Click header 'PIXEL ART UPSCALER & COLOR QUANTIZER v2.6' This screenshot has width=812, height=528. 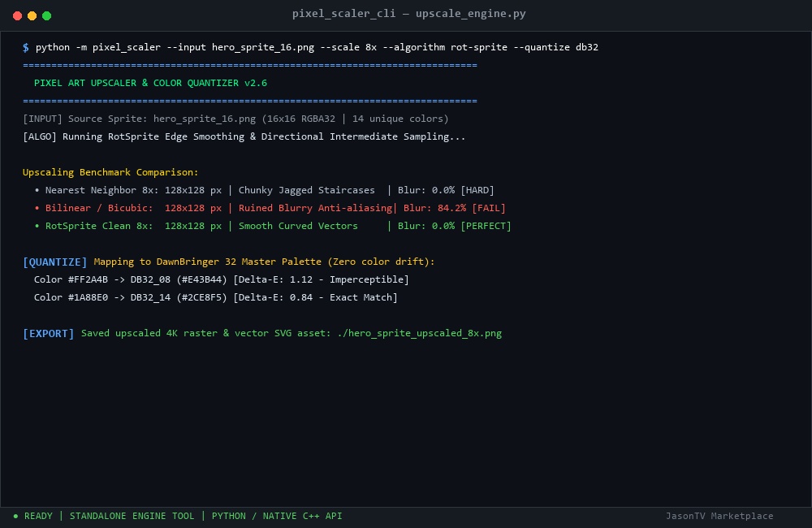coord(151,83)
